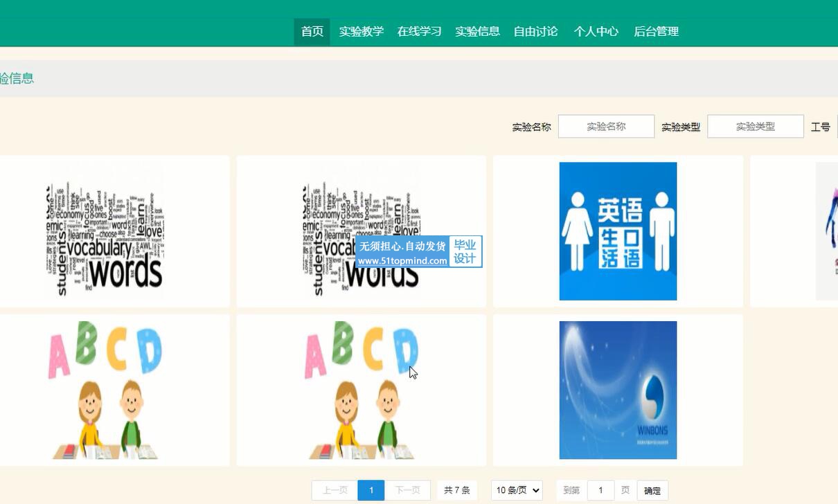838x504 pixels.
Task: Go to 个人中心 personal center
Action: pos(596,31)
